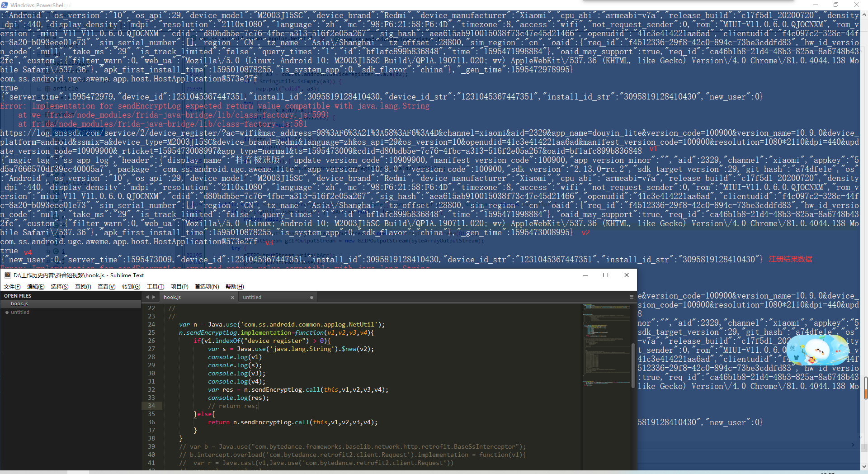Click the commented '// return res;' line
Image resolution: width=868 pixels, height=474 pixels.
tap(233, 406)
